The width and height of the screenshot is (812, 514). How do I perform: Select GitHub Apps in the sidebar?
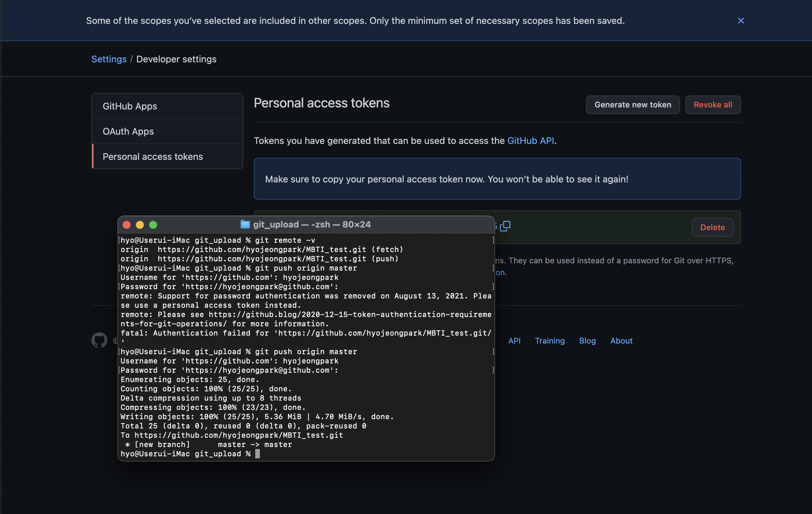click(x=130, y=106)
